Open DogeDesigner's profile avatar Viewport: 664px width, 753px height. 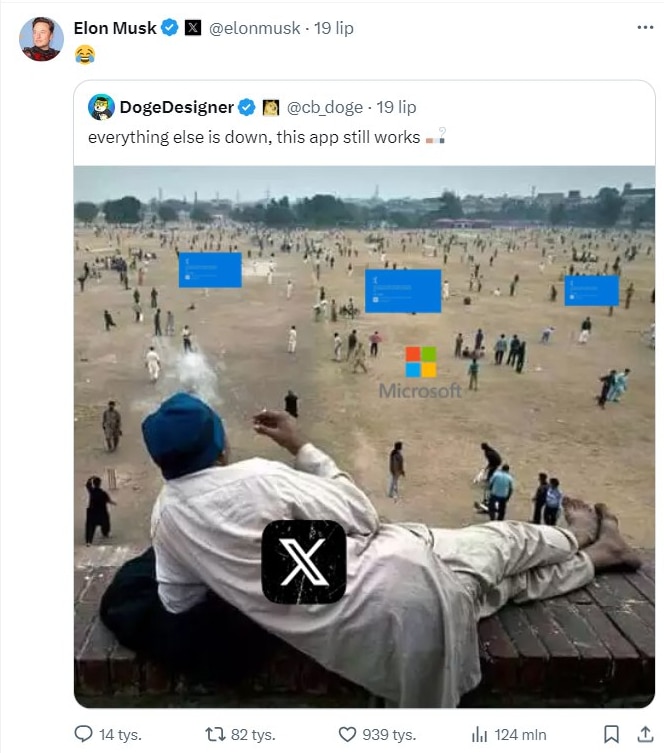[101, 107]
